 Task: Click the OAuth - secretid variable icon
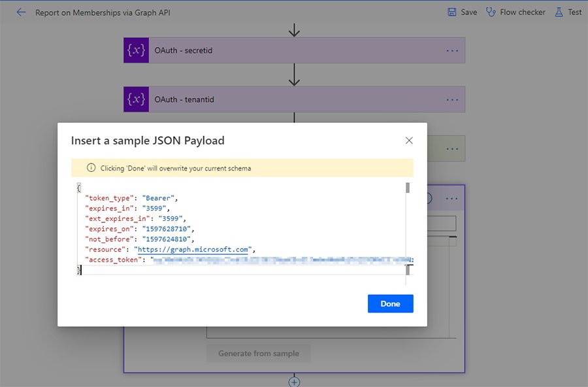136,50
